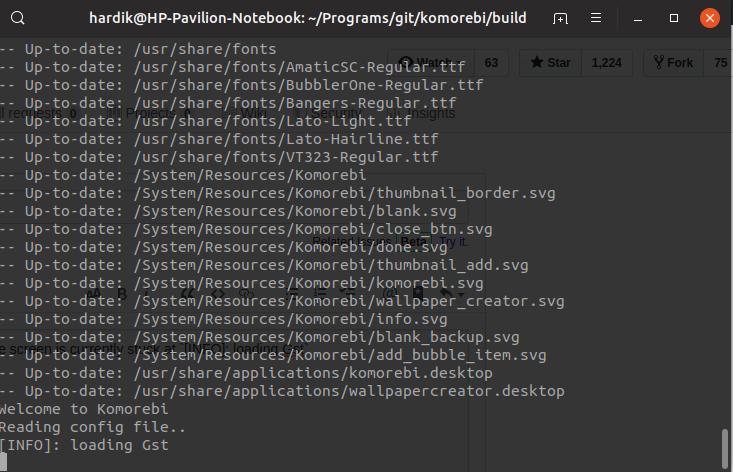Open the terminal hamburger menu
This screenshot has width=733, height=472.
coord(596,18)
